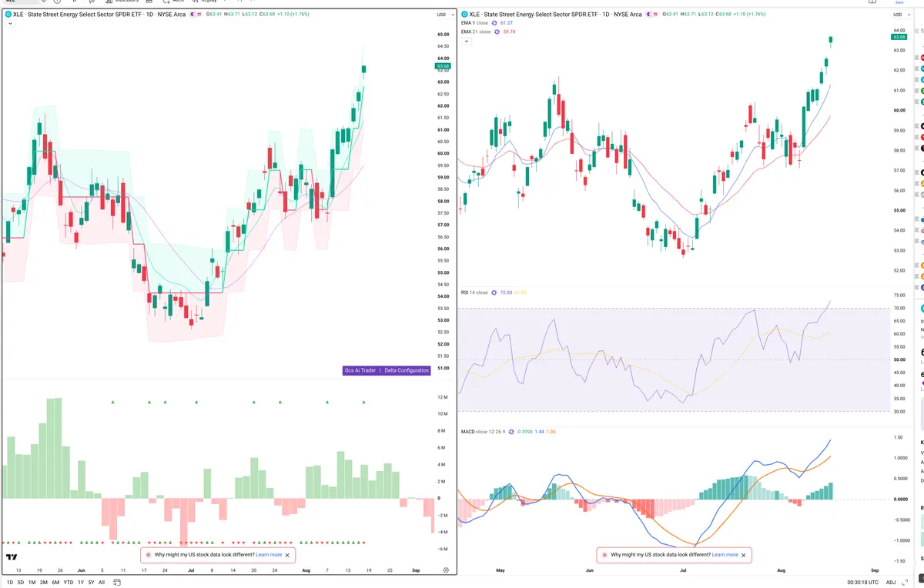Click the circular icon next to EMA 9
This screenshot has width=924, height=588.
(x=494, y=23)
